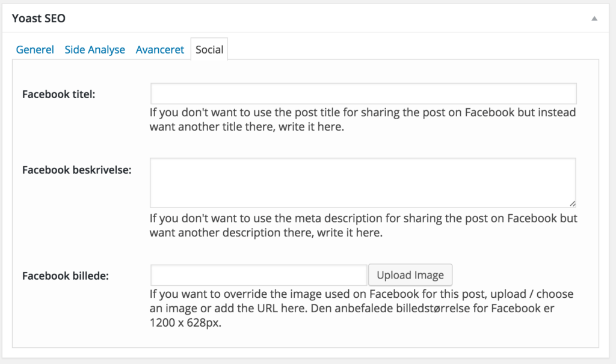Viewport: 616px width, 364px height.
Task: Switch to the Generel tab
Action: pos(35,49)
